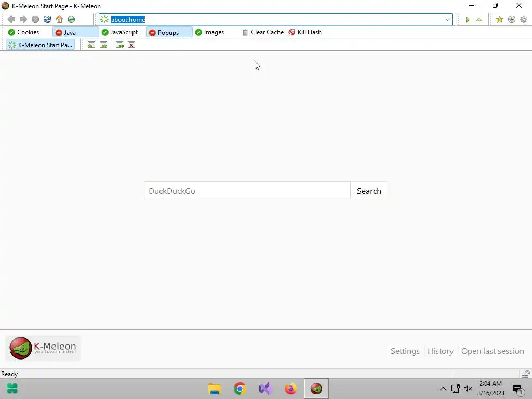Open the History link at bottom
This screenshot has width=532, height=399.
click(441, 351)
